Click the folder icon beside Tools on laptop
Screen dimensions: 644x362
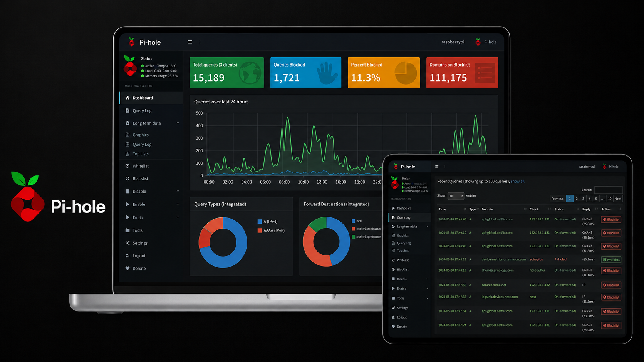coord(127,230)
